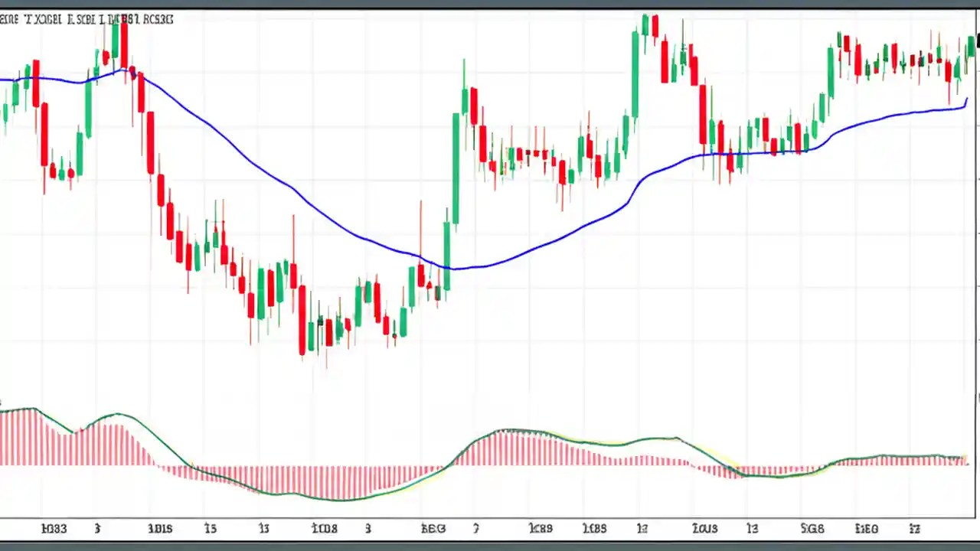This screenshot has height=551, width=980.
Task: Click the leftmost date label on the axis
Action: point(54,528)
